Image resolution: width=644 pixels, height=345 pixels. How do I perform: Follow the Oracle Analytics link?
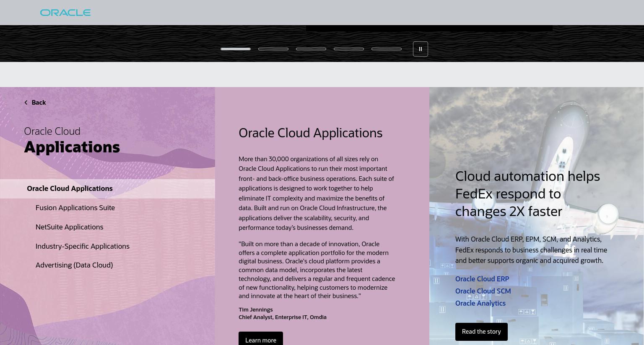click(x=480, y=303)
